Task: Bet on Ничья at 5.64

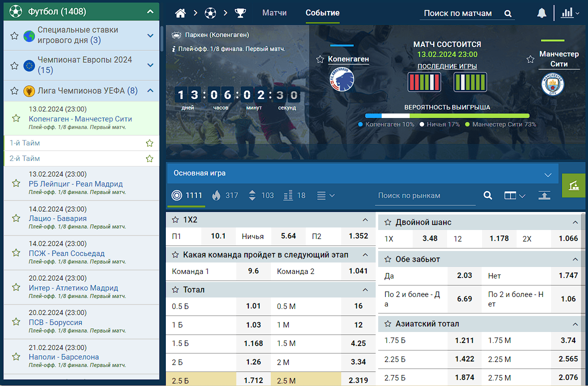Action: point(288,236)
